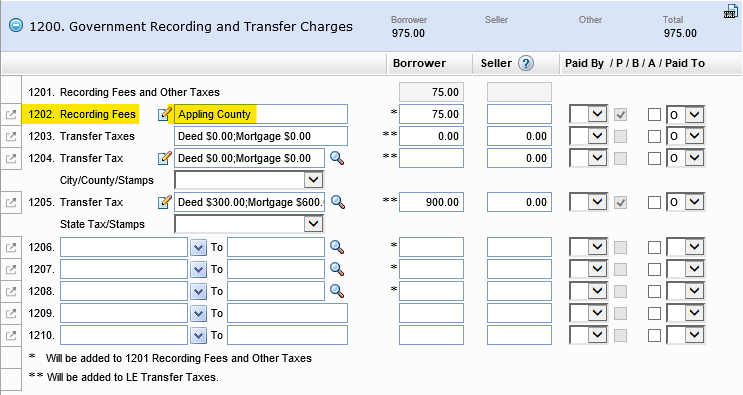This screenshot has width=743, height=395.
Task: Click the magnifier lookup icon on line 1205
Action: [337, 202]
